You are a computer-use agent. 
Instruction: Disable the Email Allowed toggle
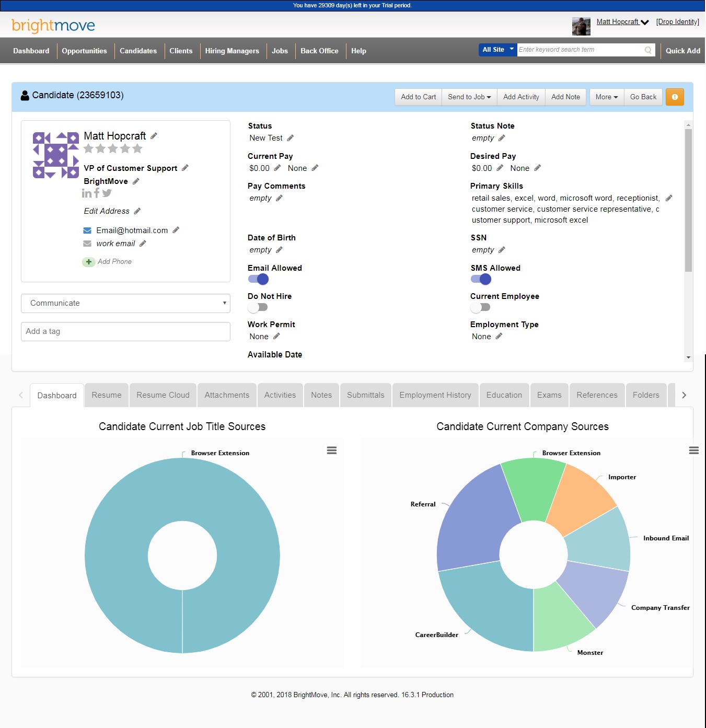pos(258,279)
